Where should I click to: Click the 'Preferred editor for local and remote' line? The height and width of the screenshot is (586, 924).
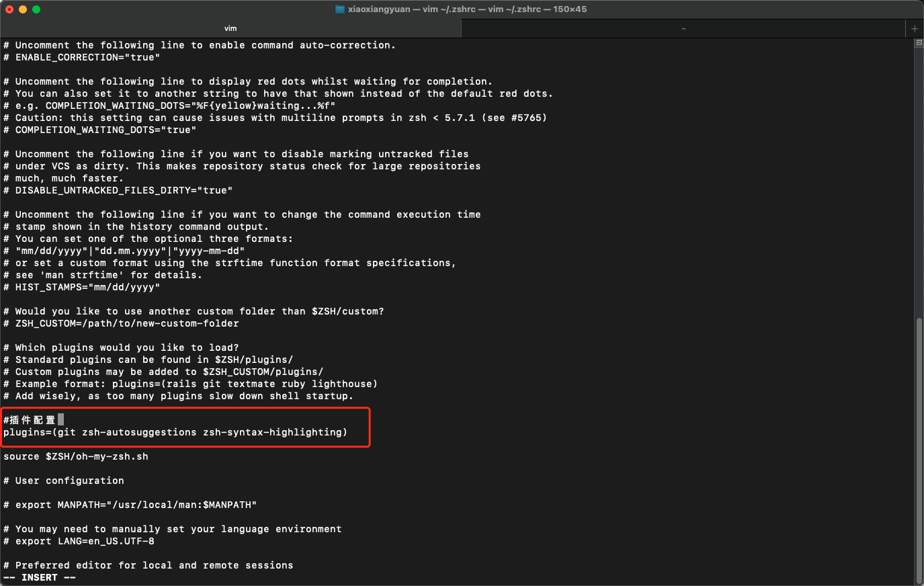pyautogui.click(x=149, y=565)
